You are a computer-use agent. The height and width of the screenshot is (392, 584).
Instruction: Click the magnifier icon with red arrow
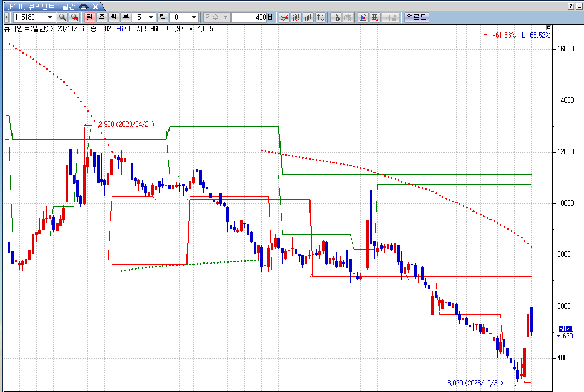point(75,17)
